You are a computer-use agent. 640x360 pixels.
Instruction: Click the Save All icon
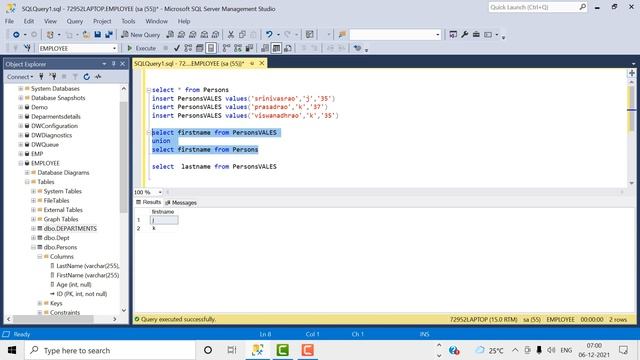pyautogui.click(x=109, y=35)
